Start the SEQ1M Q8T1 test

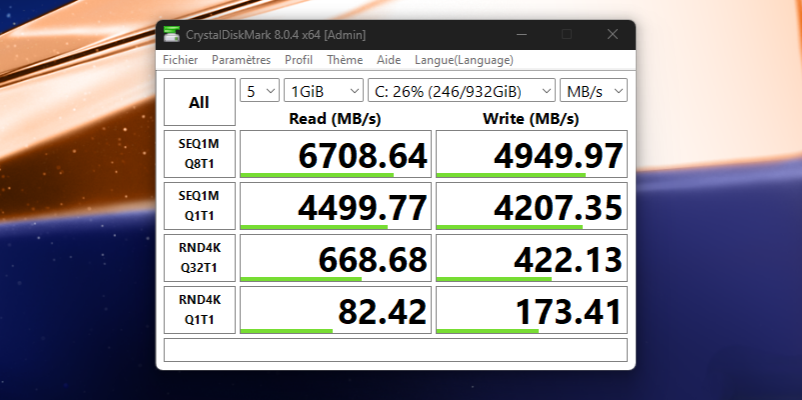(199, 154)
